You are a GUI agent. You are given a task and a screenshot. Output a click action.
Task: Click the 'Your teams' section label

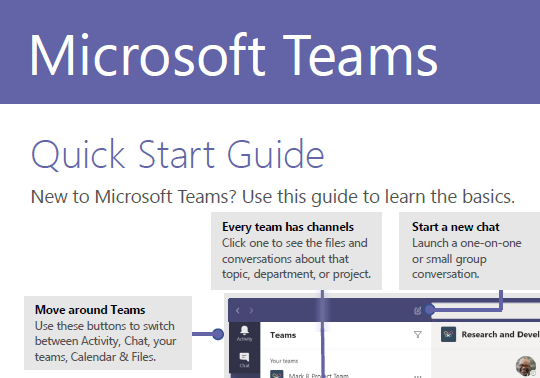coord(284,361)
